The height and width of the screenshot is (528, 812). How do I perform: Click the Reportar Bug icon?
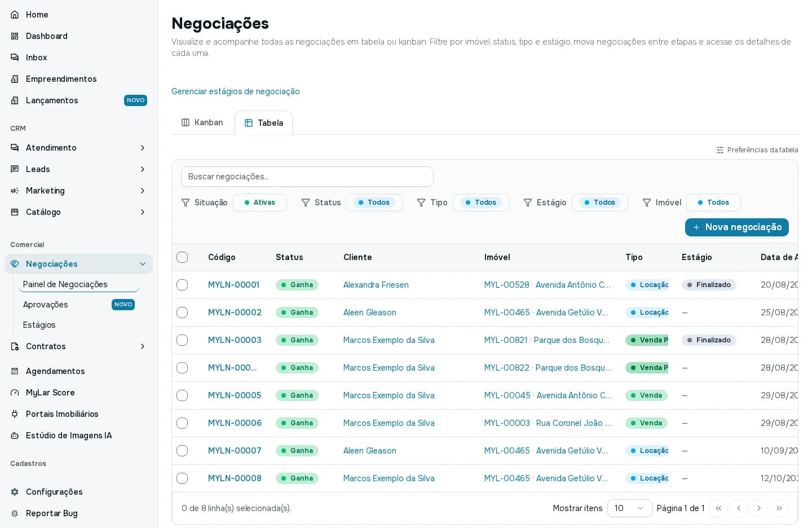pyautogui.click(x=15, y=513)
